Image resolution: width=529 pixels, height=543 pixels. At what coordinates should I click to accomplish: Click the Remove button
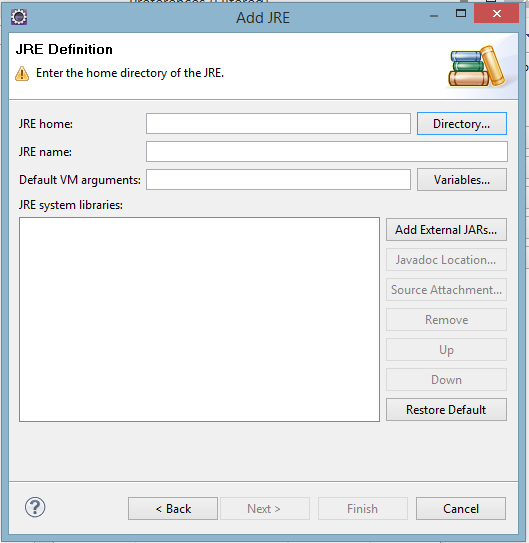[x=446, y=320]
